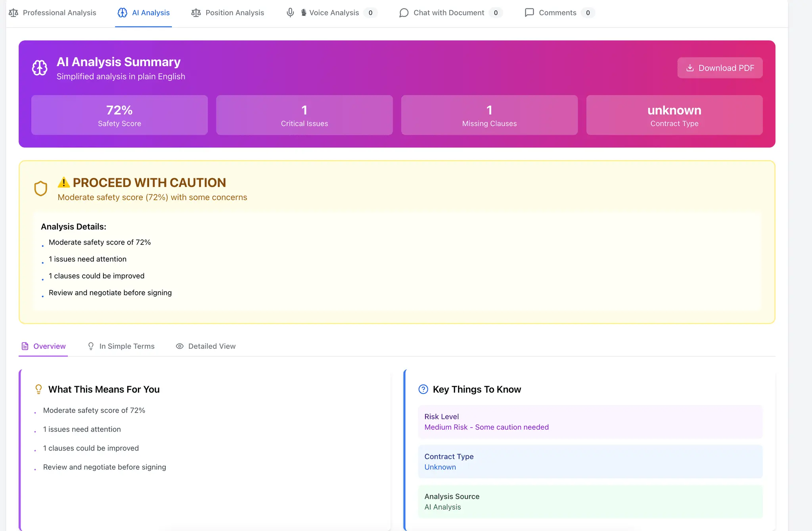Click lightbulb icon by What This Means For You
Viewport: 812px width, 531px height.
pos(38,389)
